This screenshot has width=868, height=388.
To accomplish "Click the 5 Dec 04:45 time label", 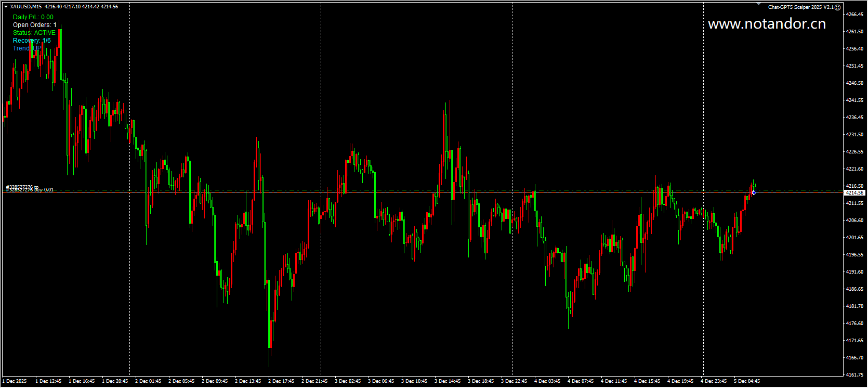I will point(747,381).
